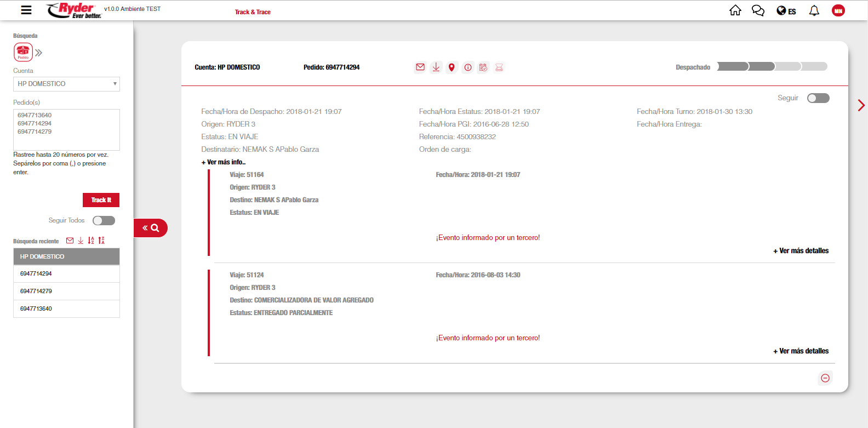Open the notifications bell
Screen dimensions: 868x428
(x=814, y=11)
